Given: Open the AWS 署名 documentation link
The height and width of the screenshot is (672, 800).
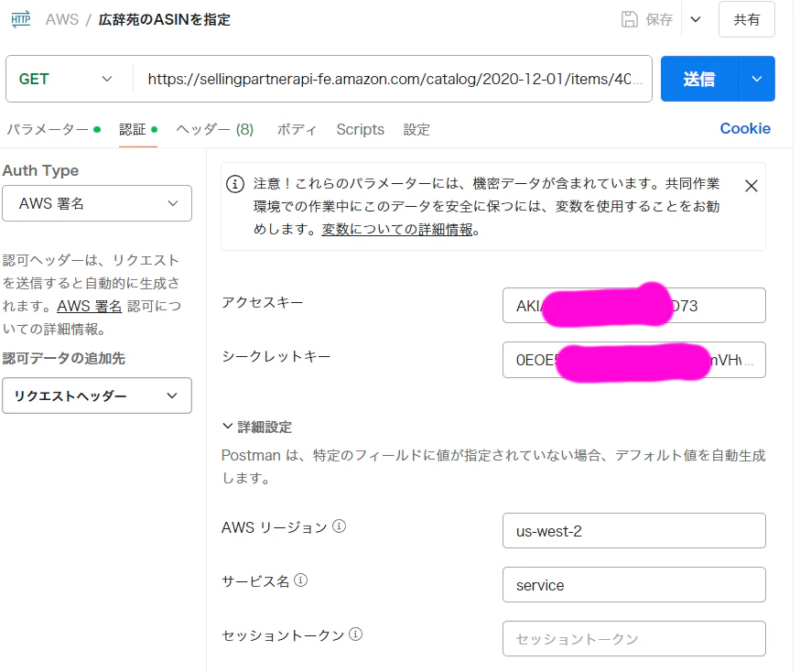Looking at the screenshot, I should coord(90,306).
